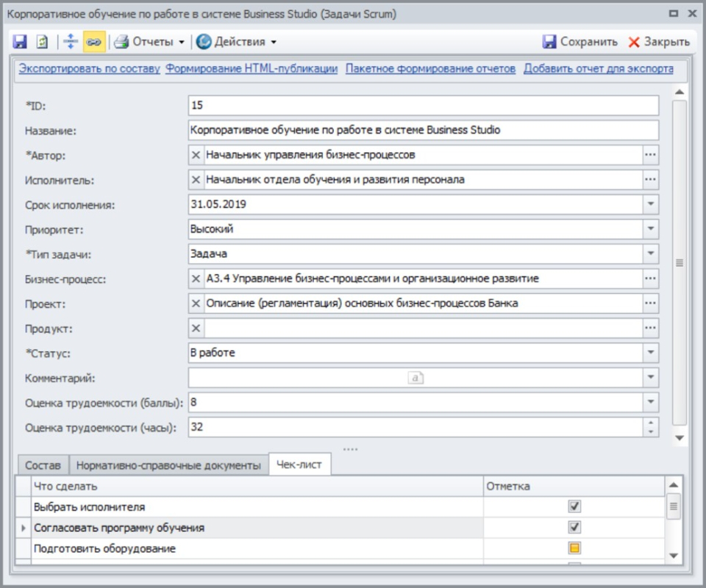Uncheck Согласовать программу обучения checkbox
The height and width of the screenshot is (588, 706).
[574, 527]
